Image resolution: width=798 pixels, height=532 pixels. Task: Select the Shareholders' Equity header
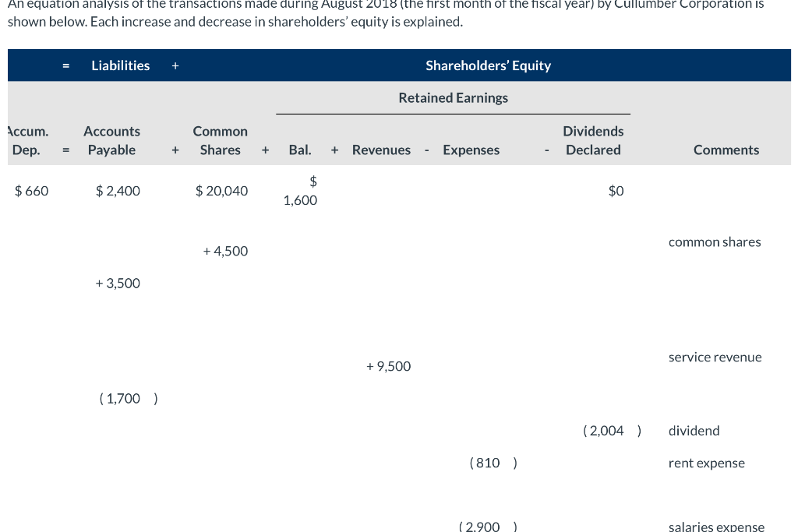488,65
